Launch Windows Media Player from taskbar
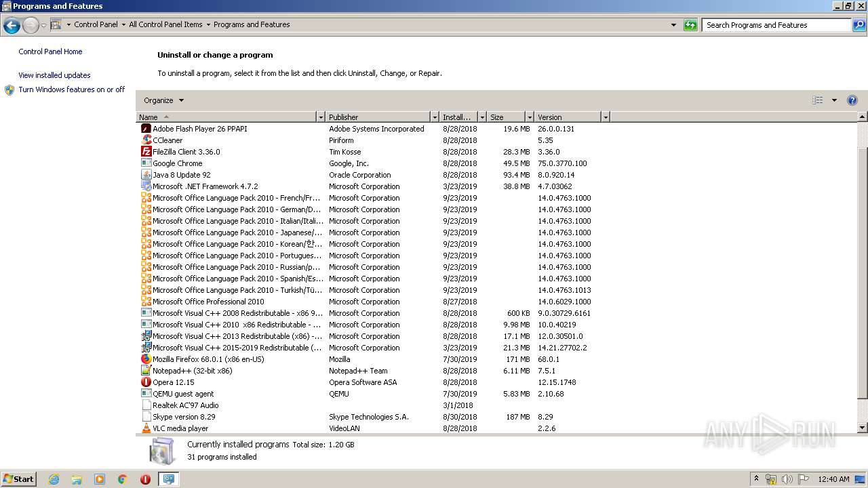Image resolution: width=868 pixels, height=488 pixels. pyautogui.click(x=100, y=479)
